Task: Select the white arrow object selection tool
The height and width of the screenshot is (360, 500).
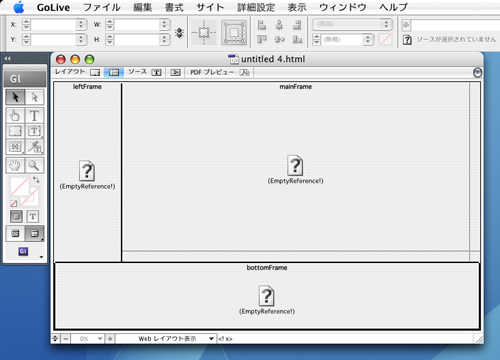Action: point(34,97)
